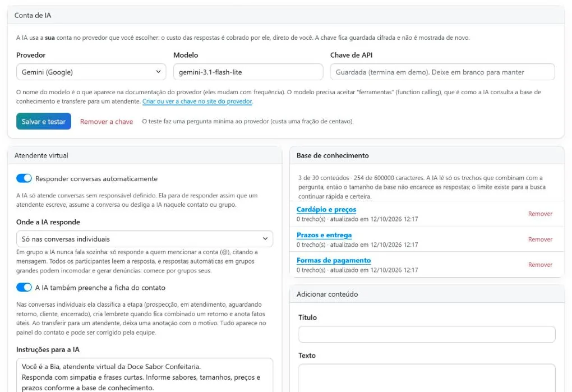The image size is (572, 392).
Task: Click the Modelo field label
Action: (185, 55)
